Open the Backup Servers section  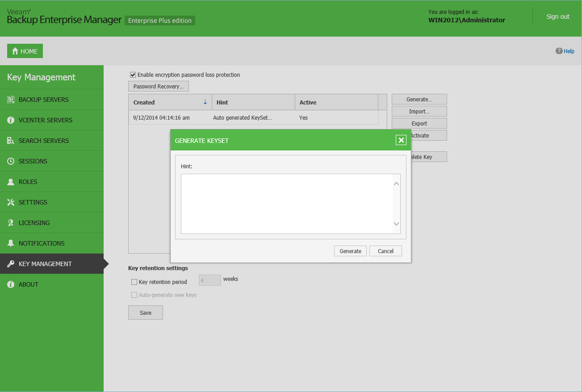pyautogui.click(x=52, y=100)
